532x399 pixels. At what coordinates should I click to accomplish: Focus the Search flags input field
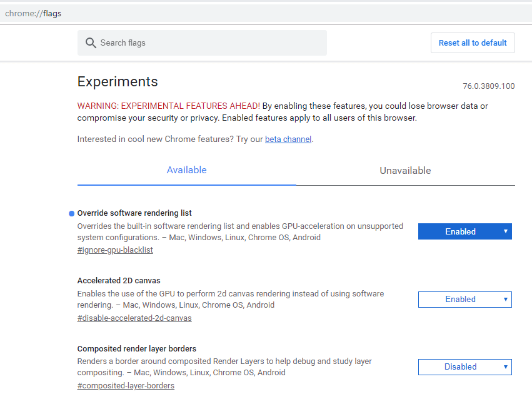[206, 43]
